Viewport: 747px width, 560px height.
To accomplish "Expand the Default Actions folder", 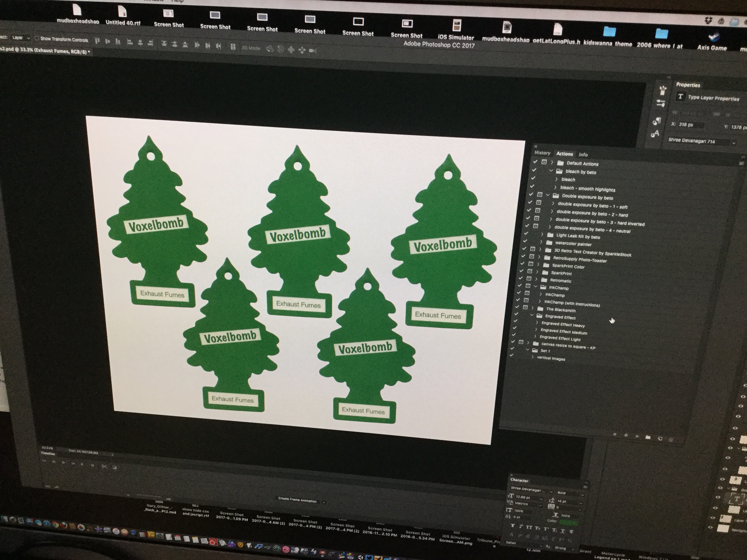I will tap(552, 163).
